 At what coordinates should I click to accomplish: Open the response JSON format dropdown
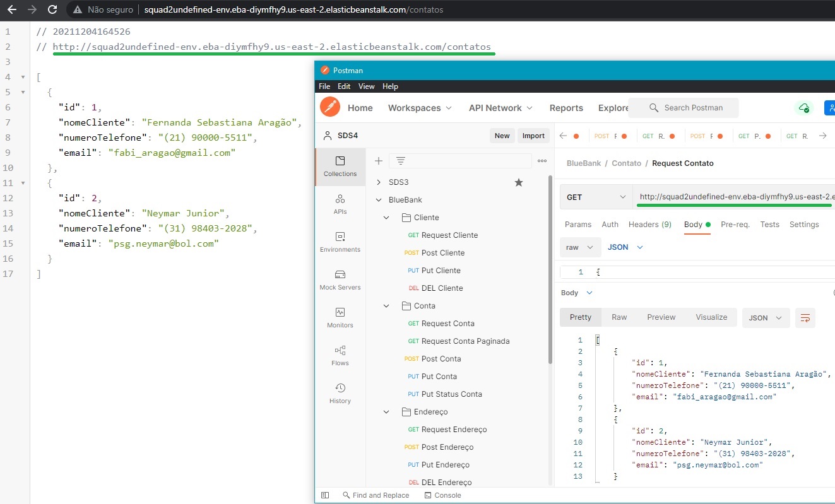(766, 318)
